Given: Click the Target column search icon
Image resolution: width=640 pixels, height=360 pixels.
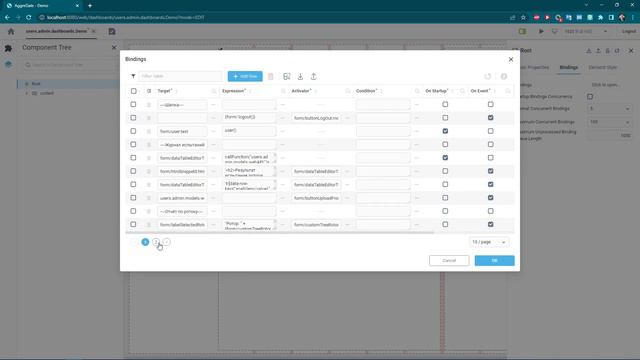Looking at the screenshot, I should coord(214,91).
